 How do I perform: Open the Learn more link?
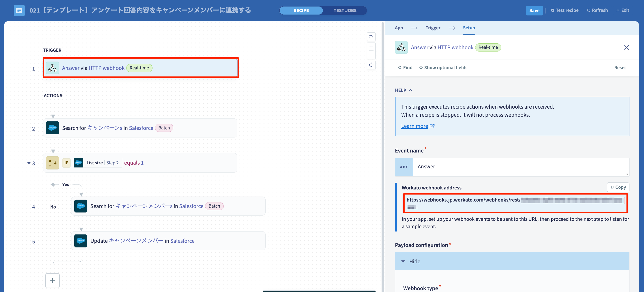[417, 126]
